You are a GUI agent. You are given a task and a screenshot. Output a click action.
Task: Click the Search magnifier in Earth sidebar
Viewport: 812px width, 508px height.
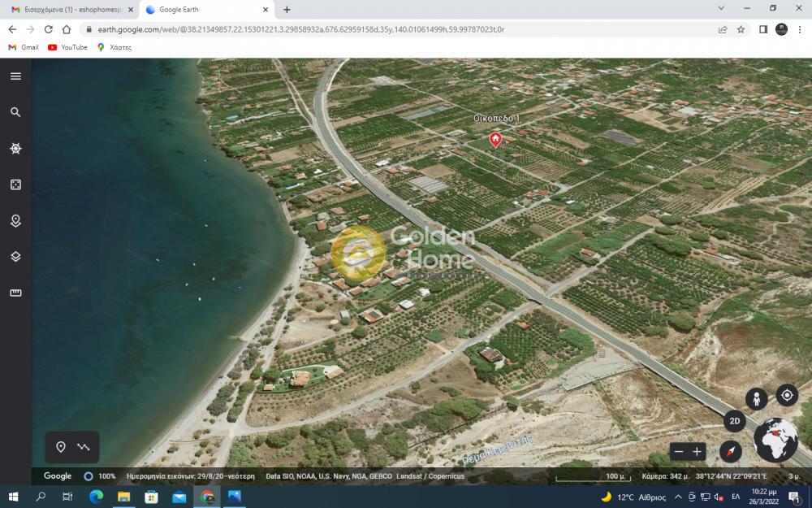[15, 112]
